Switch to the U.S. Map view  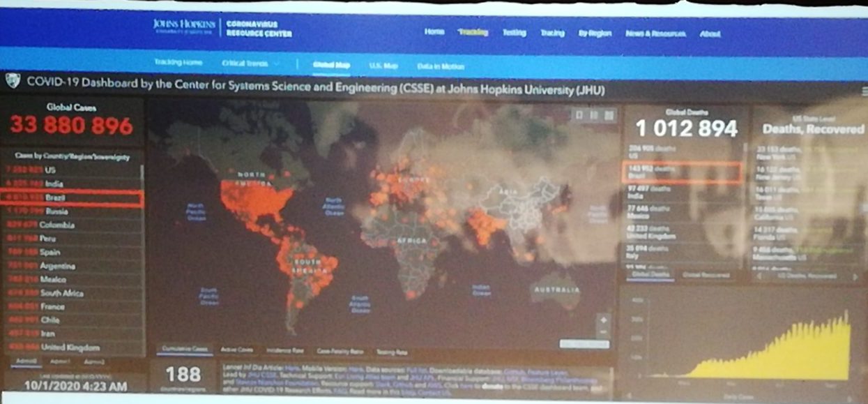[x=383, y=66]
